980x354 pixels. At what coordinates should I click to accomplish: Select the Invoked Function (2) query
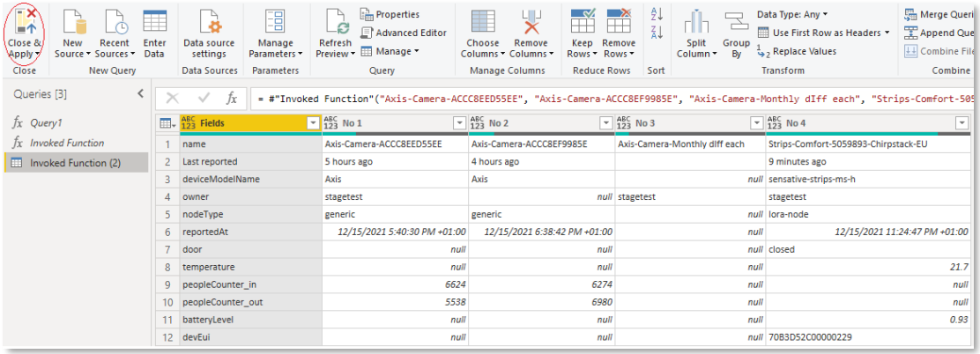76,163
